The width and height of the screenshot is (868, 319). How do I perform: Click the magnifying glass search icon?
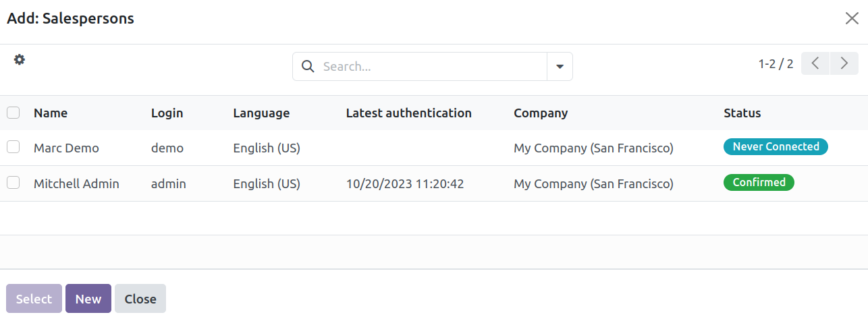[308, 67]
